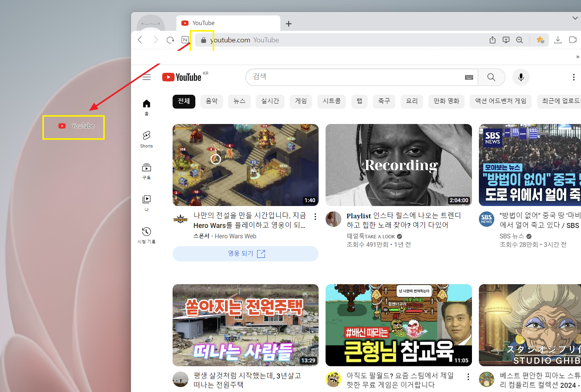Open 평생 살것처럼 시작했는데 video title
Viewport: 581px width, 392px height.
247,380
